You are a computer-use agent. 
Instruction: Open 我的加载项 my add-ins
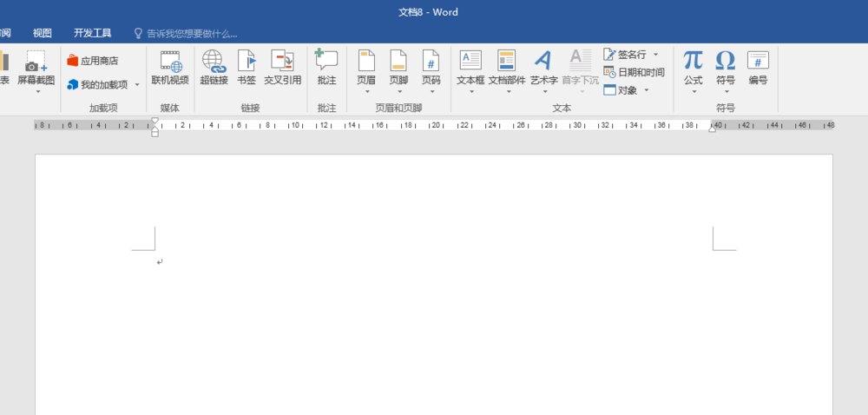97,85
